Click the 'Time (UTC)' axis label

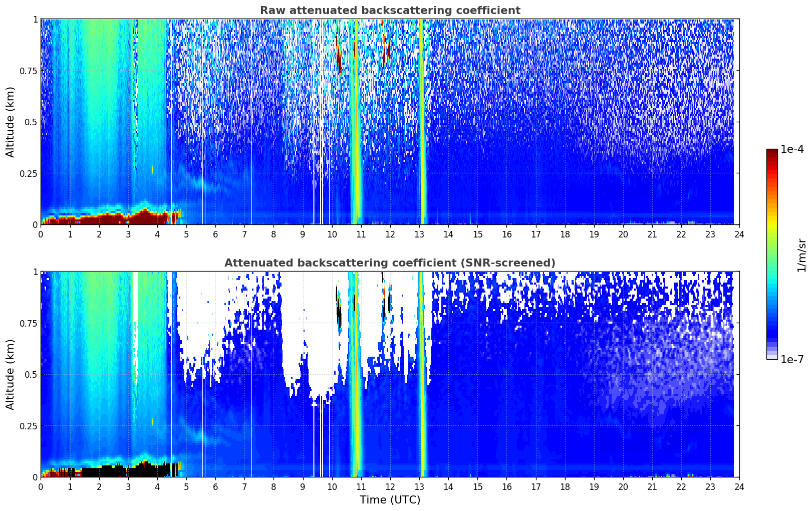[390, 500]
